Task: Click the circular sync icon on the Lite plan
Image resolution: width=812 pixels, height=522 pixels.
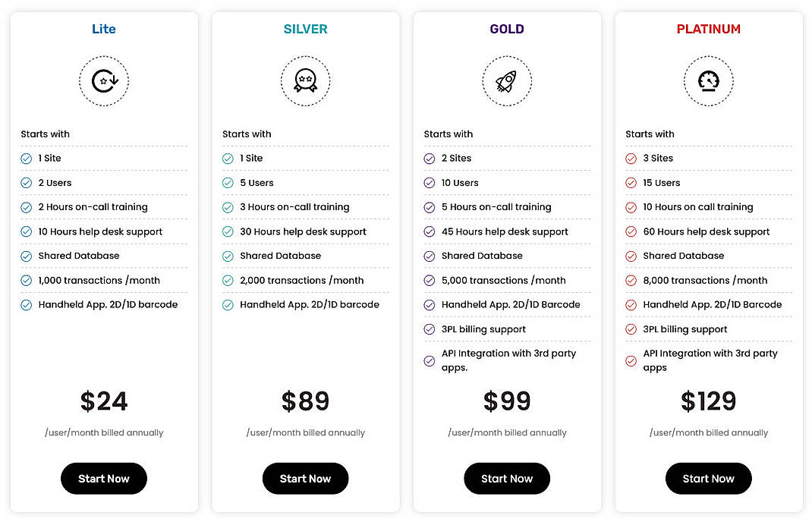Action: pos(104,80)
